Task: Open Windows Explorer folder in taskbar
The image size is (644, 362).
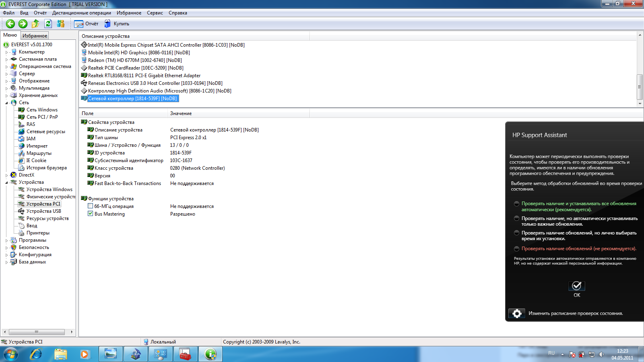Action: [61, 354]
